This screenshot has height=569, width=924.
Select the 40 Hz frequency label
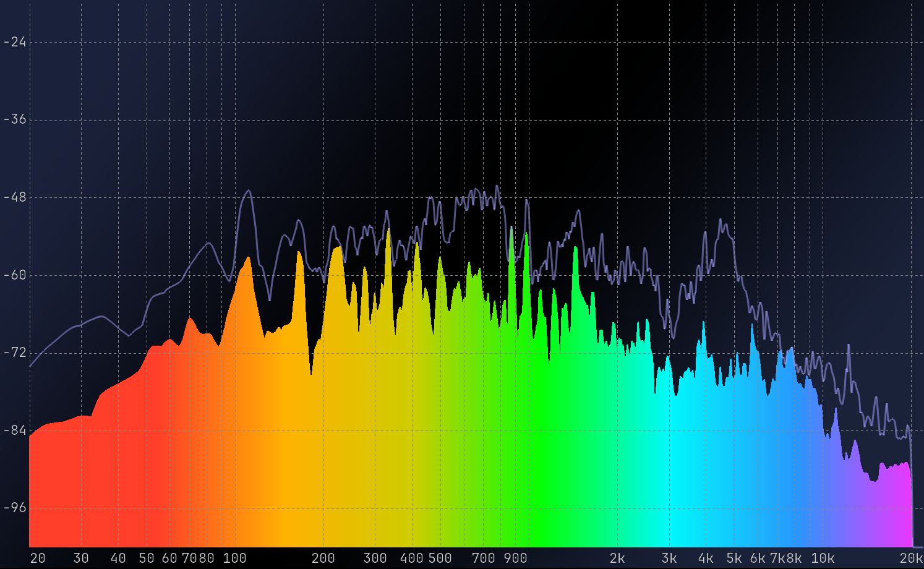pyautogui.click(x=118, y=558)
